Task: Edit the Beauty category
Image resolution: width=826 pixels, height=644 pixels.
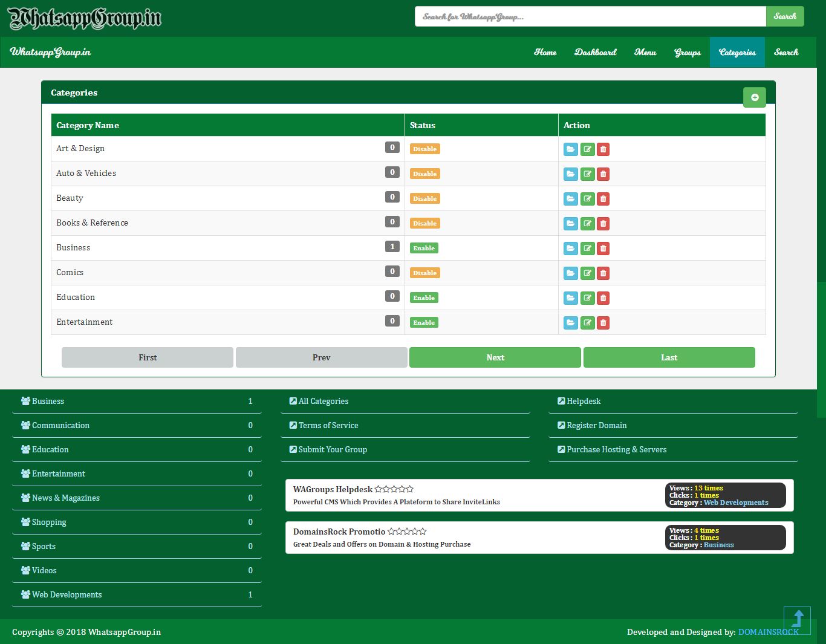Action: pyautogui.click(x=587, y=199)
